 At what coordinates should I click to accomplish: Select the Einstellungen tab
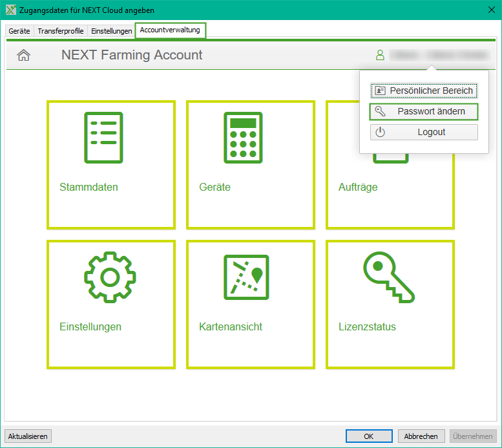pyautogui.click(x=111, y=31)
